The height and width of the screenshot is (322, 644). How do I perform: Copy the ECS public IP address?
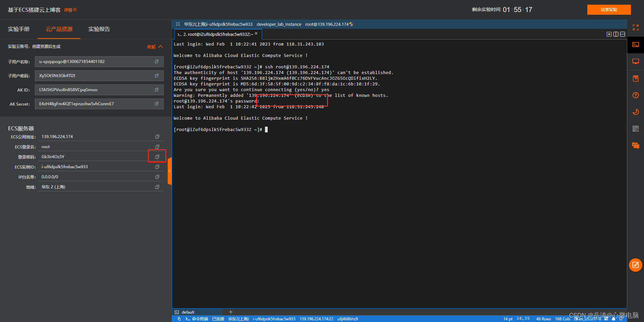[157, 137]
